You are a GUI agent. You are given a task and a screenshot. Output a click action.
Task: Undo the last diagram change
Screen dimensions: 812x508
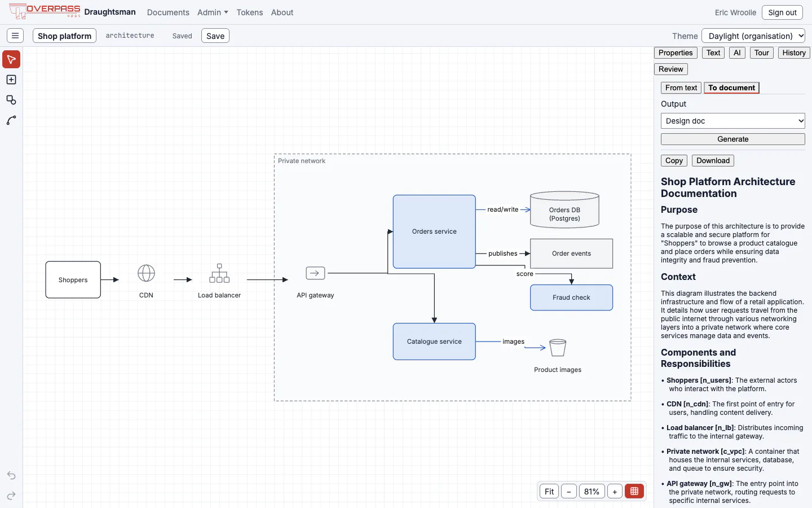click(x=11, y=475)
